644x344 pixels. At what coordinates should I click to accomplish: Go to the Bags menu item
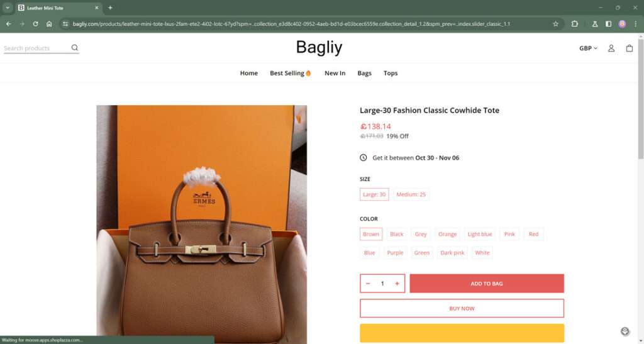pyautogui.click(x=364, y=73)
